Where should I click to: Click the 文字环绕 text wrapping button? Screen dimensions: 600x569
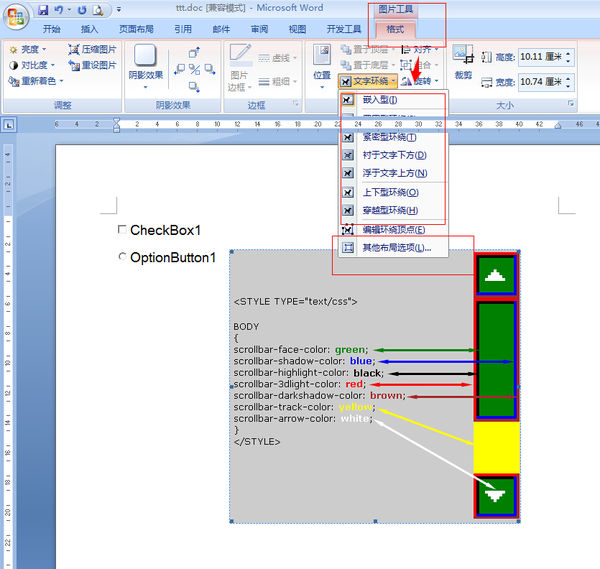[368, 81]
